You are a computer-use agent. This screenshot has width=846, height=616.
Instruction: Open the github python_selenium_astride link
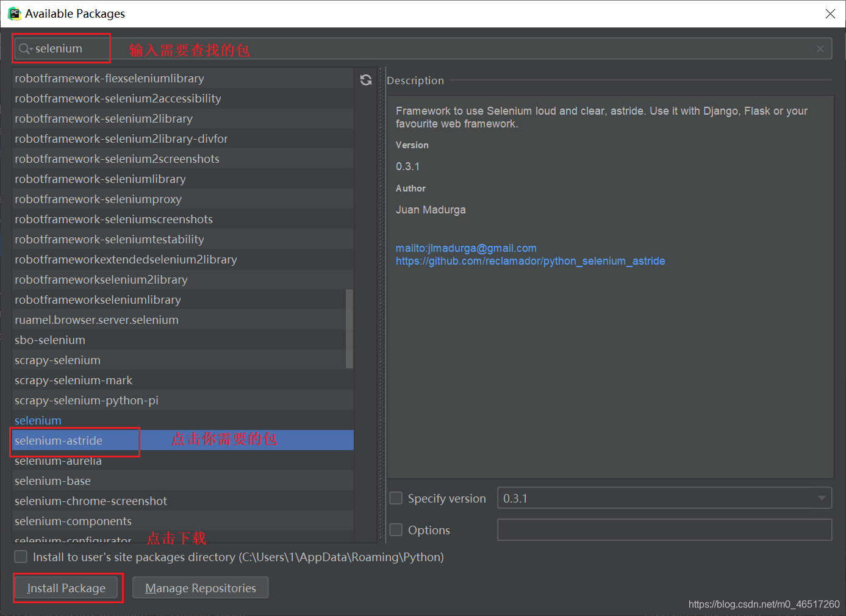(530, 261)
